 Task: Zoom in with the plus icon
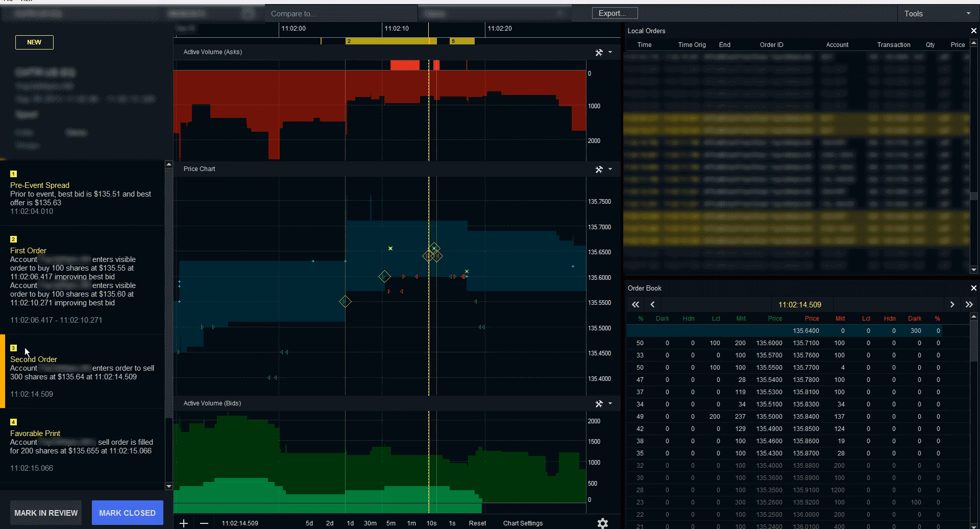coord(184,523)
